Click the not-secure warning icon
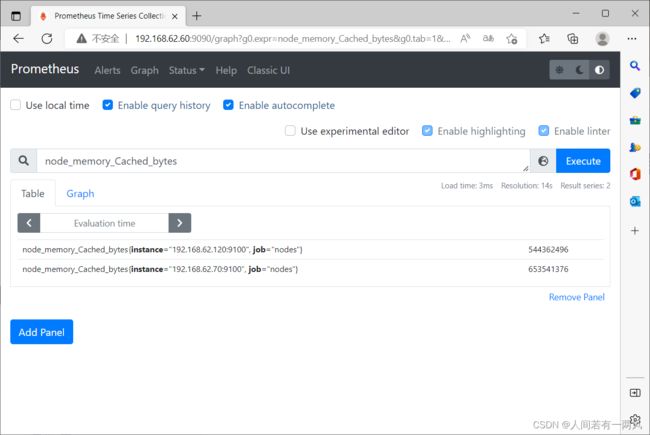 point(82,39)
